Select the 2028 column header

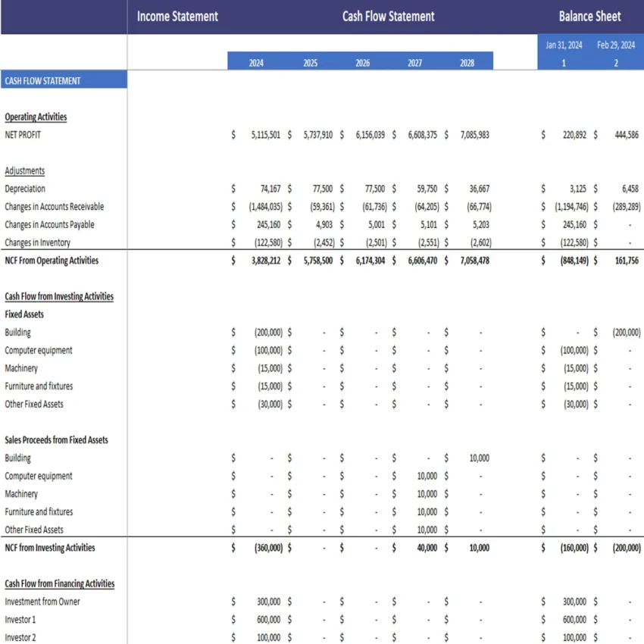tap(467, 64)
